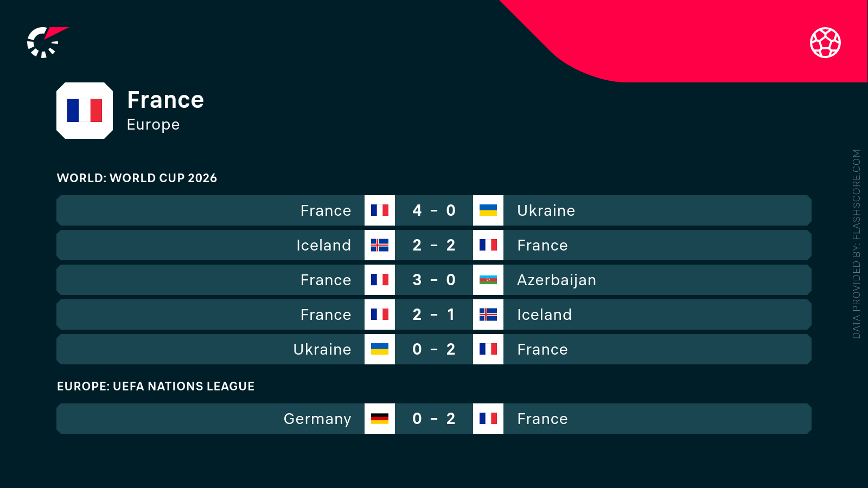Click the 4 - 0 score
The height and width of the screenshot is (488, 868).
click(434, 210)
